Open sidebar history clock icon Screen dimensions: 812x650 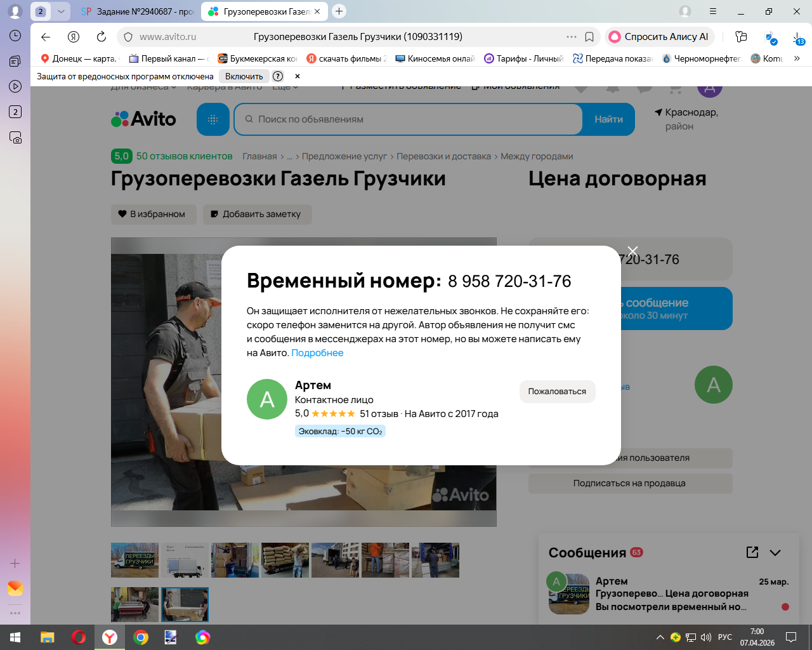(15, 36)
